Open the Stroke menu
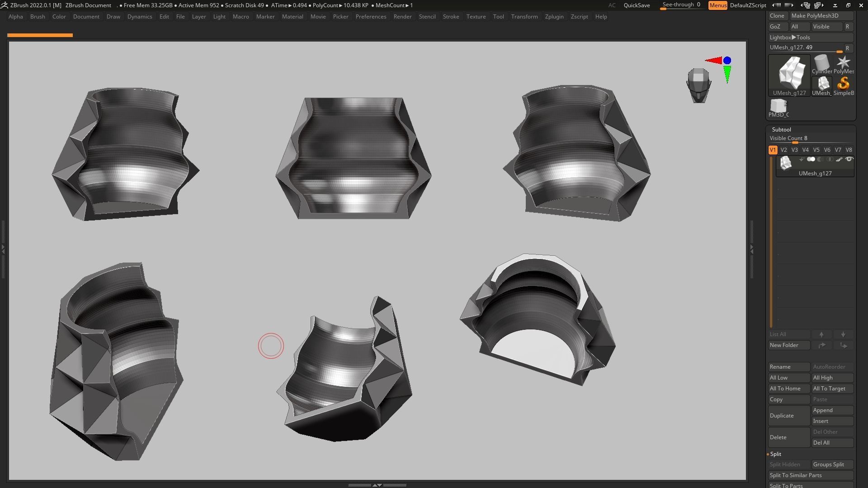868x488 pixels. coord(451,17)
